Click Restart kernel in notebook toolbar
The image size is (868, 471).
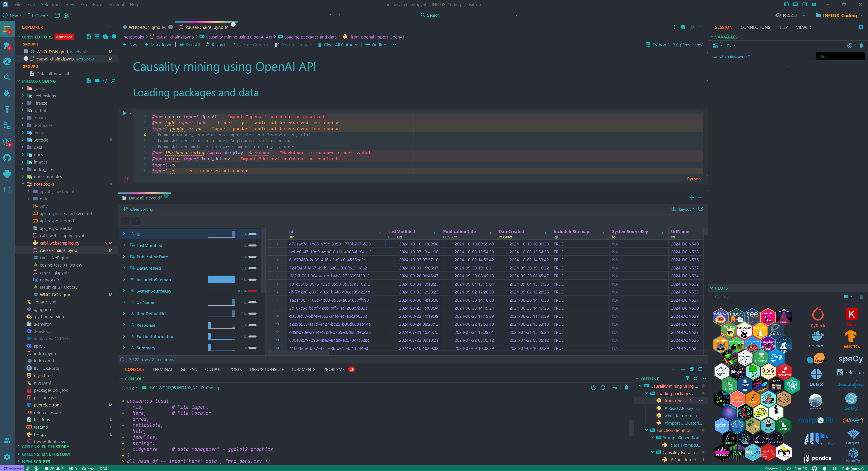(215, 45)
